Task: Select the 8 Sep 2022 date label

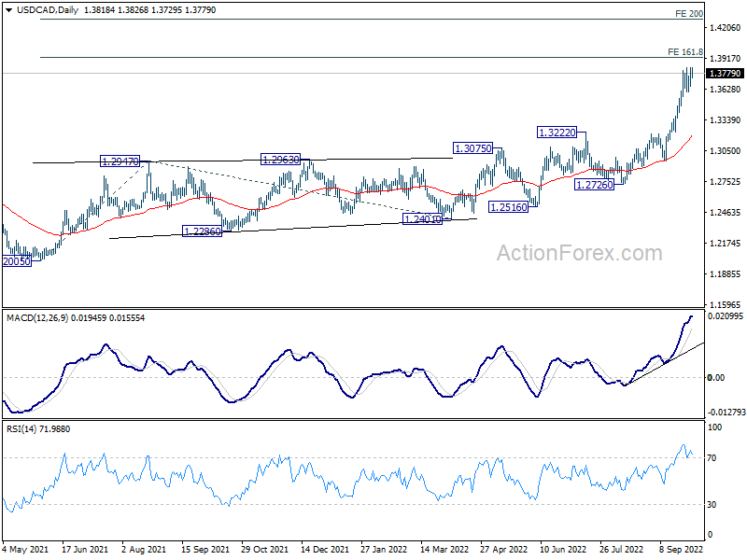Action: (682, 550)
